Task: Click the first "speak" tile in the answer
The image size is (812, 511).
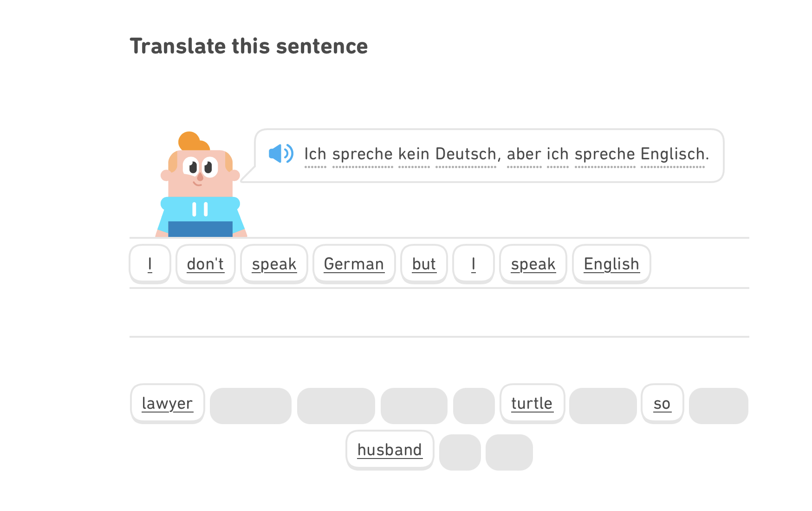Action: click(x=274, y=264)
